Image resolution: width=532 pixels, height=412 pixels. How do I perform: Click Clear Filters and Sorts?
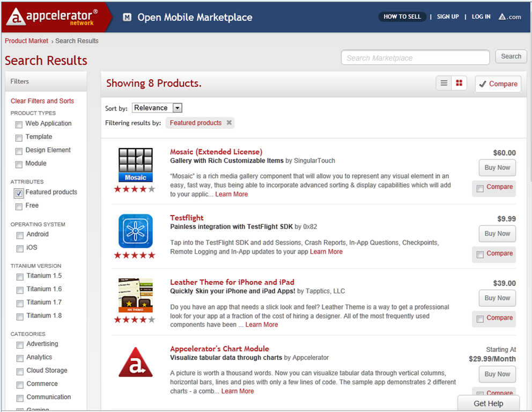[42, 101]
